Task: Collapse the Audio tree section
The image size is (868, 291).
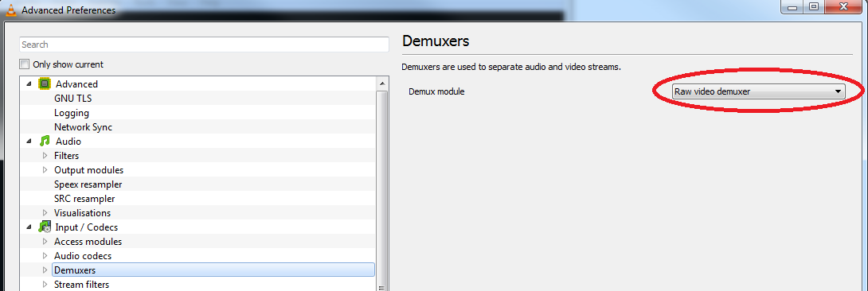Action: click(29, 142)
